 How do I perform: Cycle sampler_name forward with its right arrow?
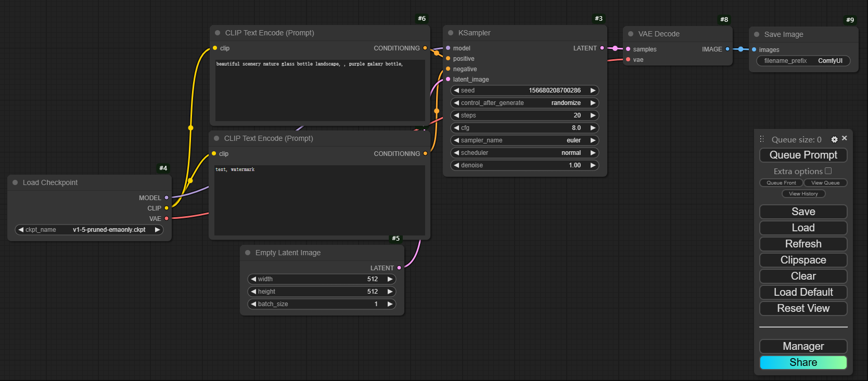(593, 140)
